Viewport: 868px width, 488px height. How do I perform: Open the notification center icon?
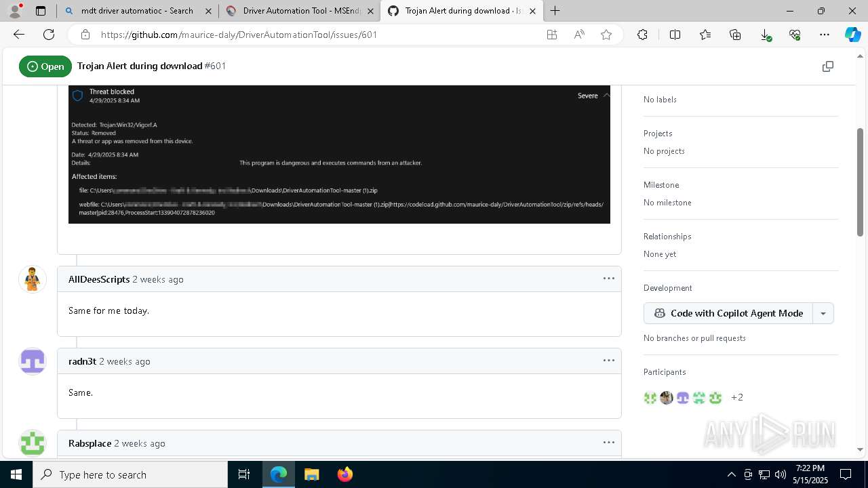(846, 474)
